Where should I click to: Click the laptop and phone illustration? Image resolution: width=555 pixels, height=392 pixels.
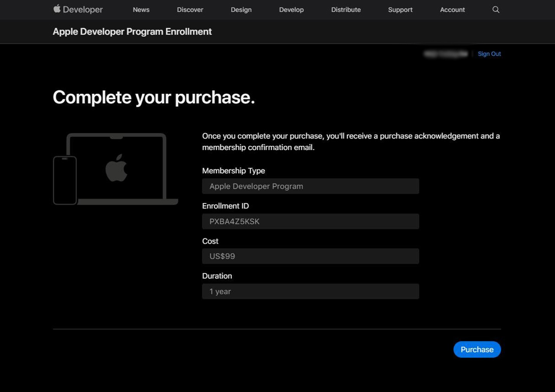pos(115,169)
